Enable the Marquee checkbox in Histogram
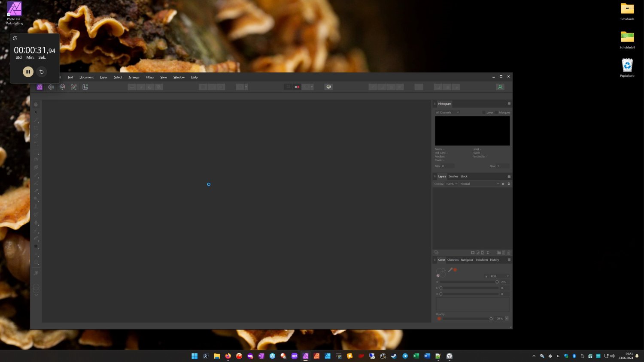This screenshot has width=644, height=362. click(x=497, y=112)
